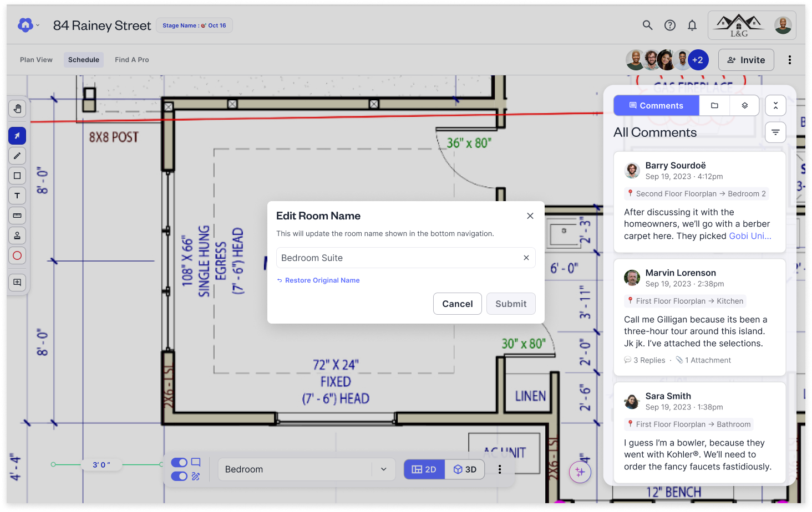Click the home cloud app logo
The image size is (812, 512).
tap(25, 25)
